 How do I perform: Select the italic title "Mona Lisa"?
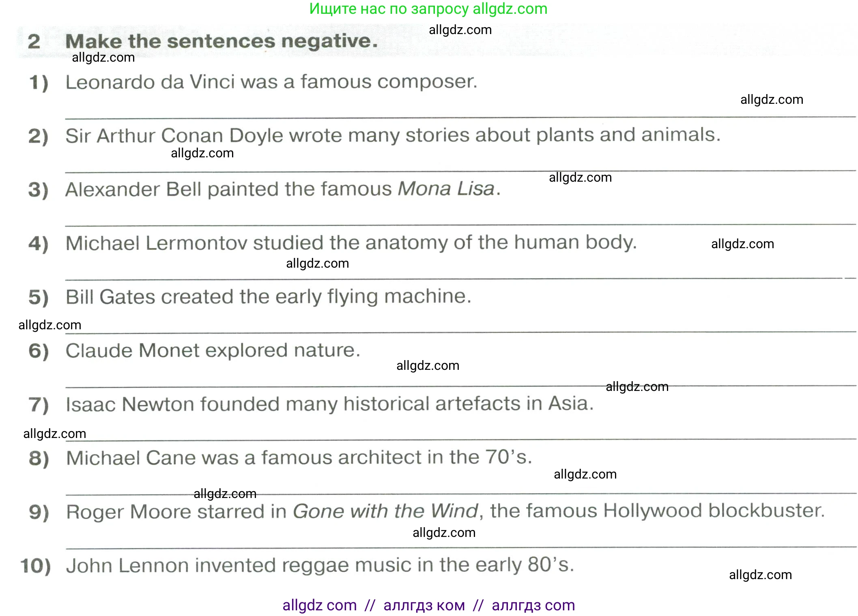pos(446,189)
